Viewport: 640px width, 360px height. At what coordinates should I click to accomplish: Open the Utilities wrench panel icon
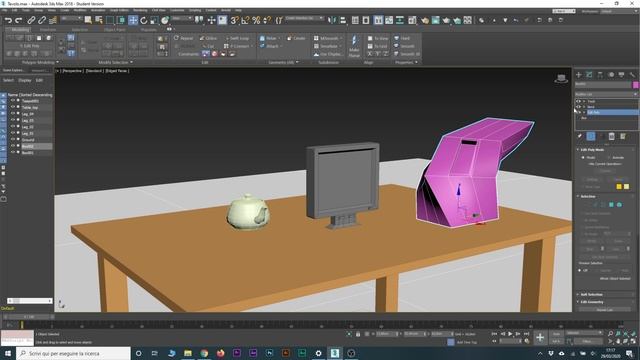632,75
